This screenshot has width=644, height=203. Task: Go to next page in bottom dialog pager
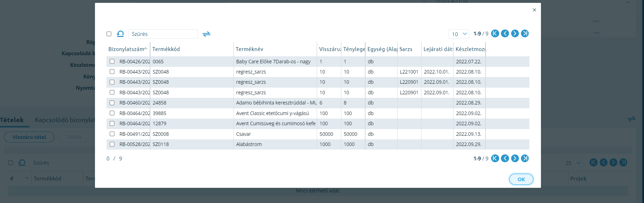click(x=515, y=158)
